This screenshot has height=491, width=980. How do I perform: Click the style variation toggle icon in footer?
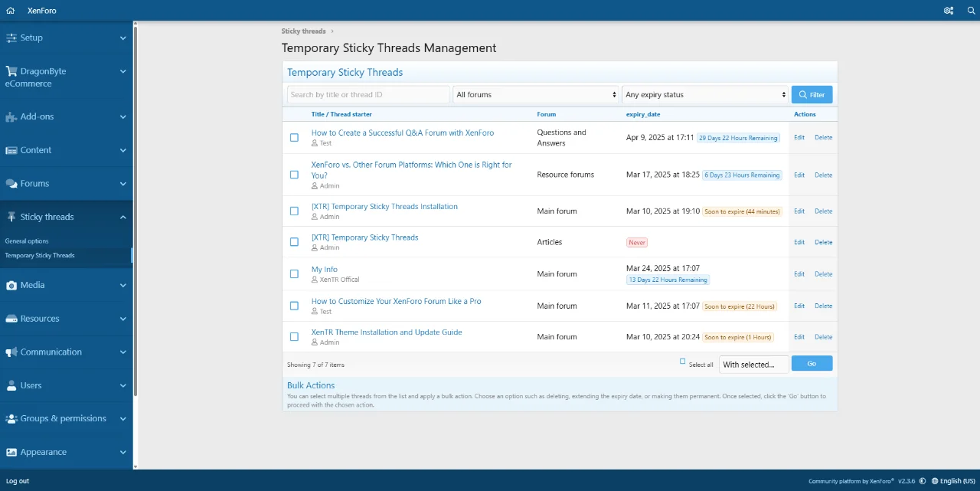(923, 481)
